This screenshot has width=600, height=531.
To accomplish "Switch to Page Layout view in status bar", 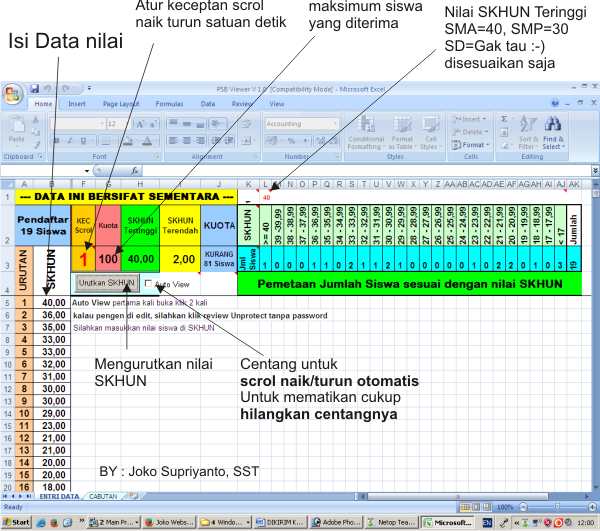I will (x=476, y=507).
